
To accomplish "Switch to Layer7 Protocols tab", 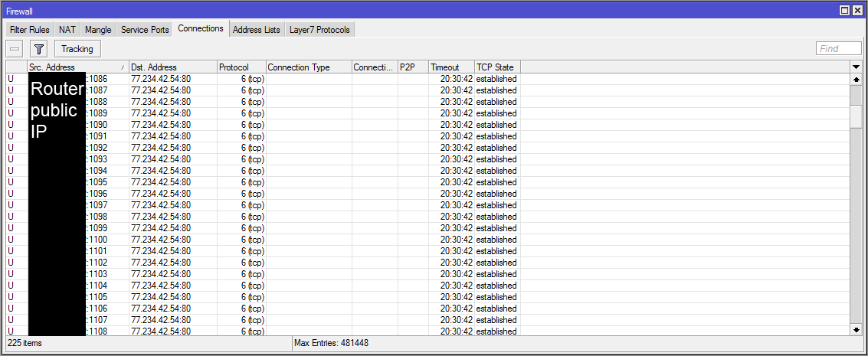I will point(319,30).
